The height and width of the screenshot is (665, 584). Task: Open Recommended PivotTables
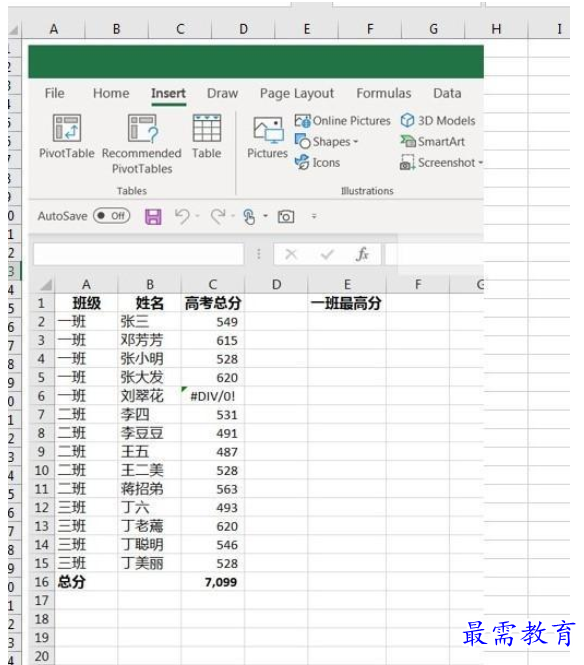142,144
